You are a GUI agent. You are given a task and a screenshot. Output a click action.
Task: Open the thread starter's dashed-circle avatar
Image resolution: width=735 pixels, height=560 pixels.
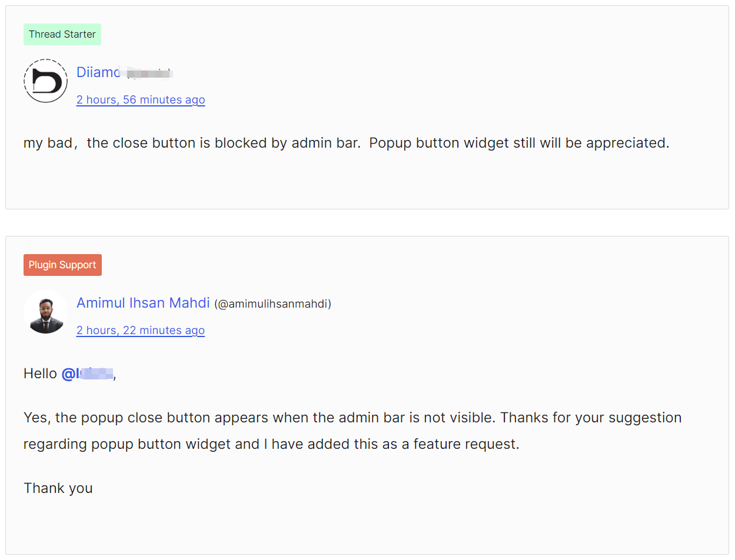click(x=45, y=81)
